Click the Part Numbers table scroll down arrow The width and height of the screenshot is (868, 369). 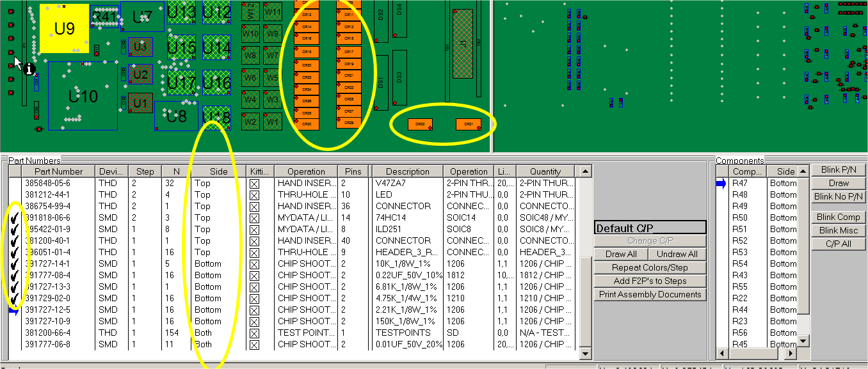click(585, 354)
